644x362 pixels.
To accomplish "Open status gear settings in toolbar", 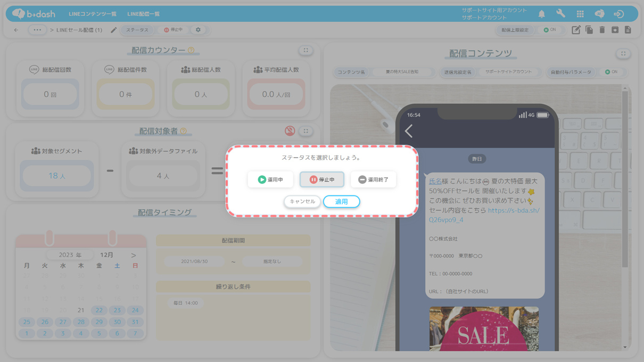I will (198, 30).
